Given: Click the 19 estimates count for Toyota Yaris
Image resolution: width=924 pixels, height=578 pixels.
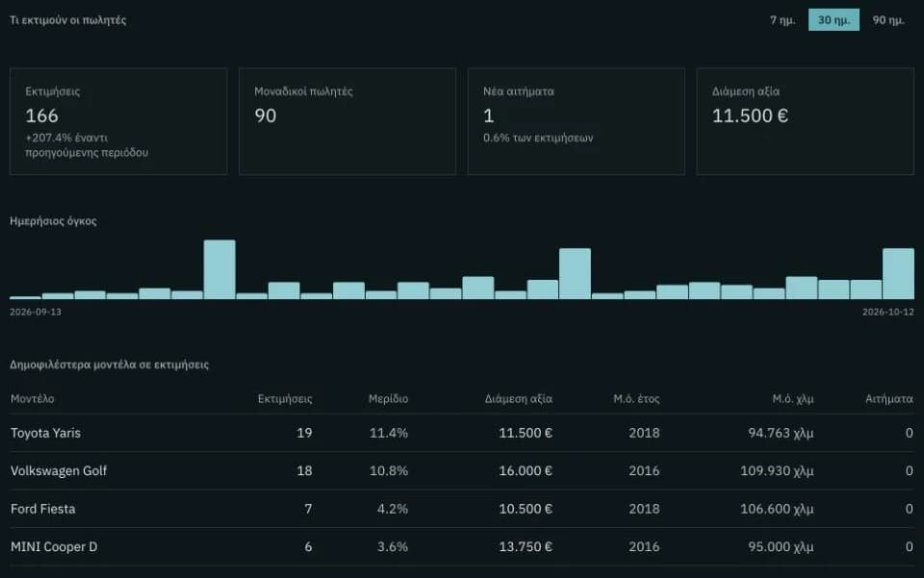Looking at the screenshot, I should click(x=304, y=433).
